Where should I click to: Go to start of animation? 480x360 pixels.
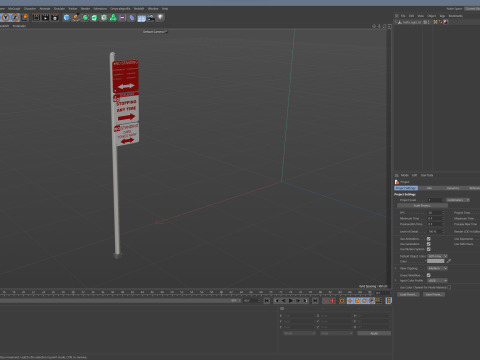(x=267, y=301)
